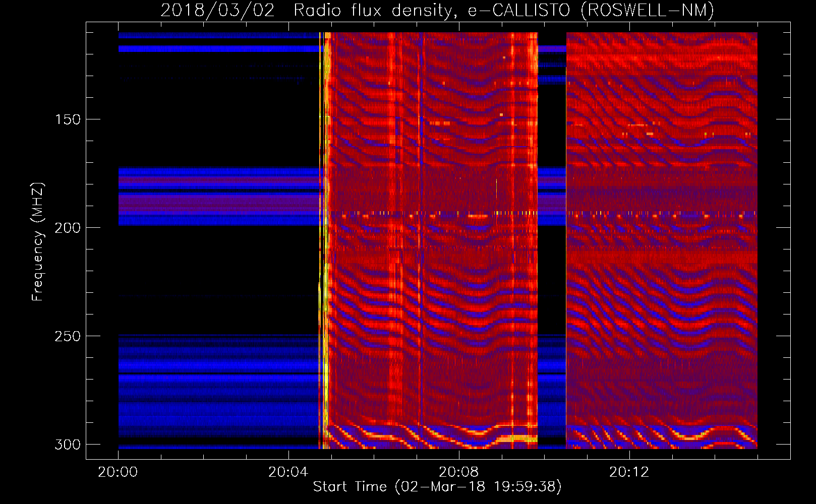Click the 250 frequency tick label
Screen dimensions: 816x504
(x=68, y=336)
